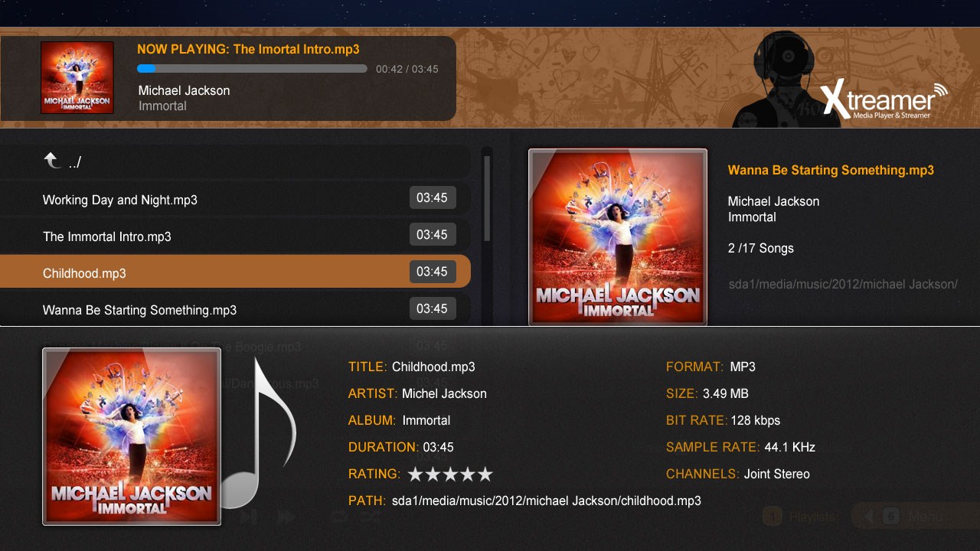
Task: Open the large Immortal album cover preview
Action: (618, 237)
